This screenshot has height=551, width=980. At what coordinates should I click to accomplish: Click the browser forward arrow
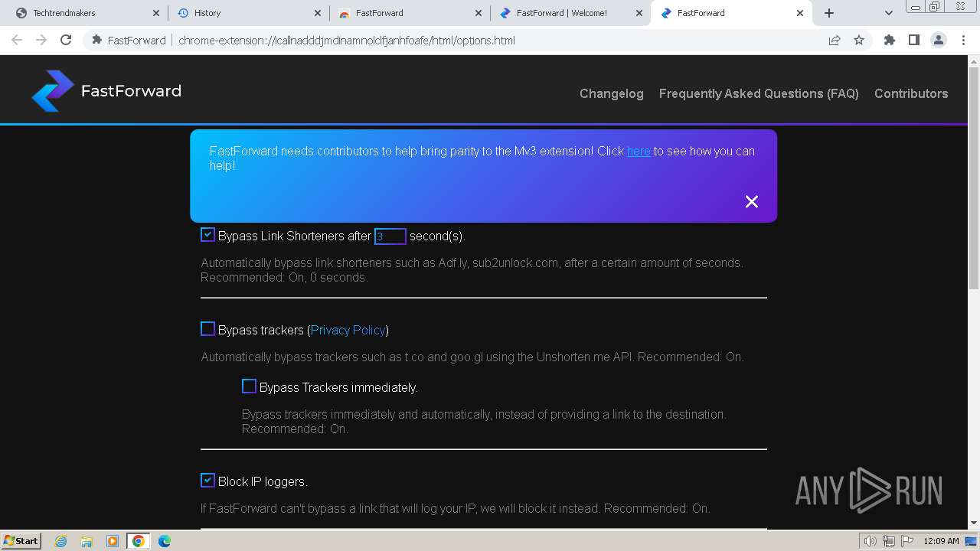(x=41, y=40)
